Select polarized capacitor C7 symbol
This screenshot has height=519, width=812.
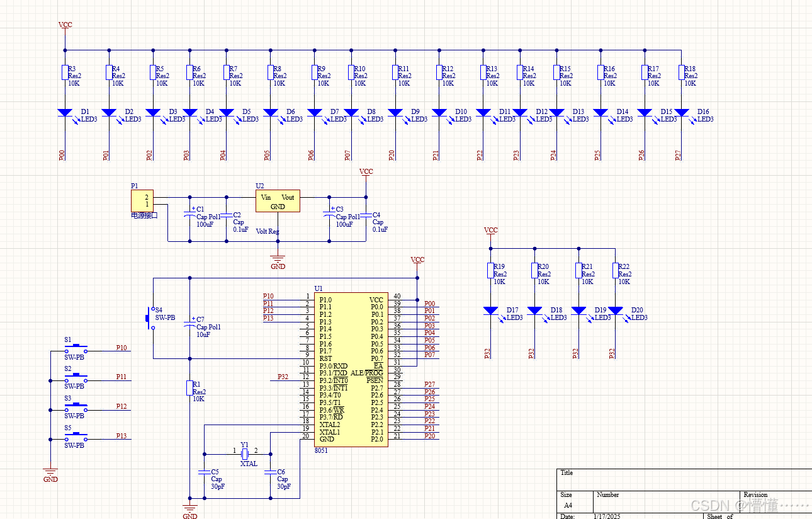tap(190, 324)
